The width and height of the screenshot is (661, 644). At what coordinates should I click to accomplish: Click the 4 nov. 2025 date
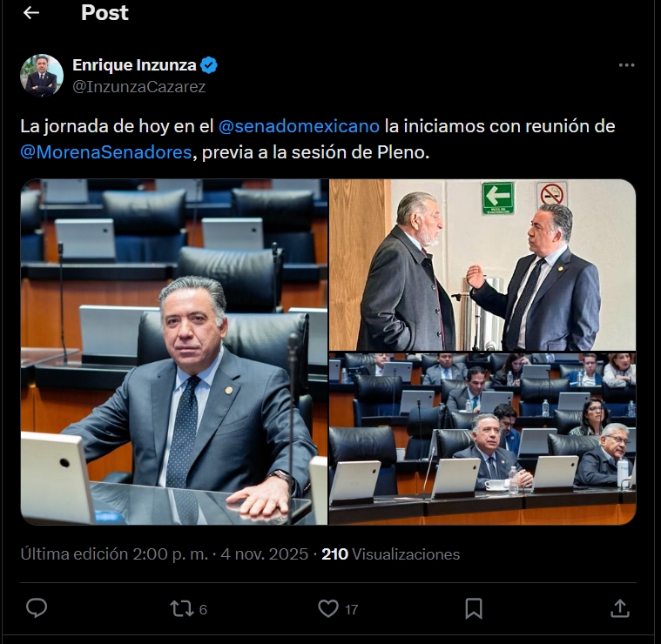point(265,554)
